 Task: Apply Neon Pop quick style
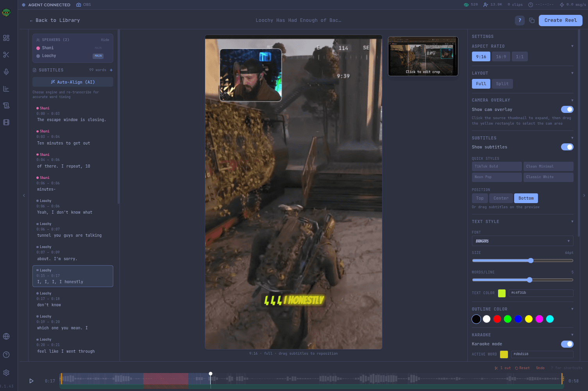click(497, 177)
